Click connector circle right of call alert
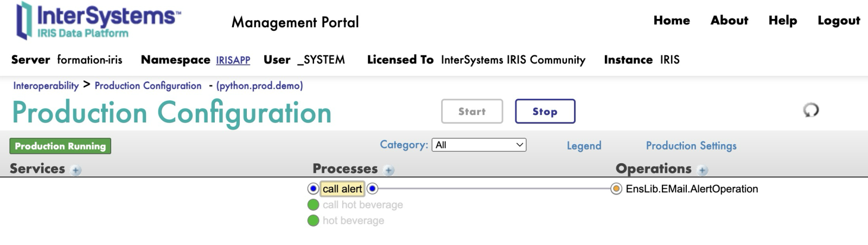 372,189
